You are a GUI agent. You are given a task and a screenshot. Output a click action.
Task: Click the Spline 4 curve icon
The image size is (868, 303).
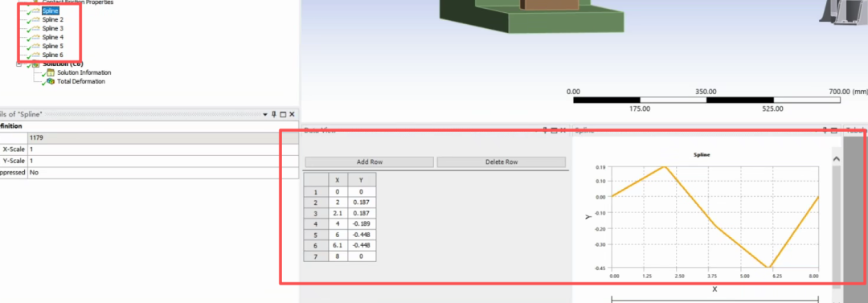tap(35, 37)
